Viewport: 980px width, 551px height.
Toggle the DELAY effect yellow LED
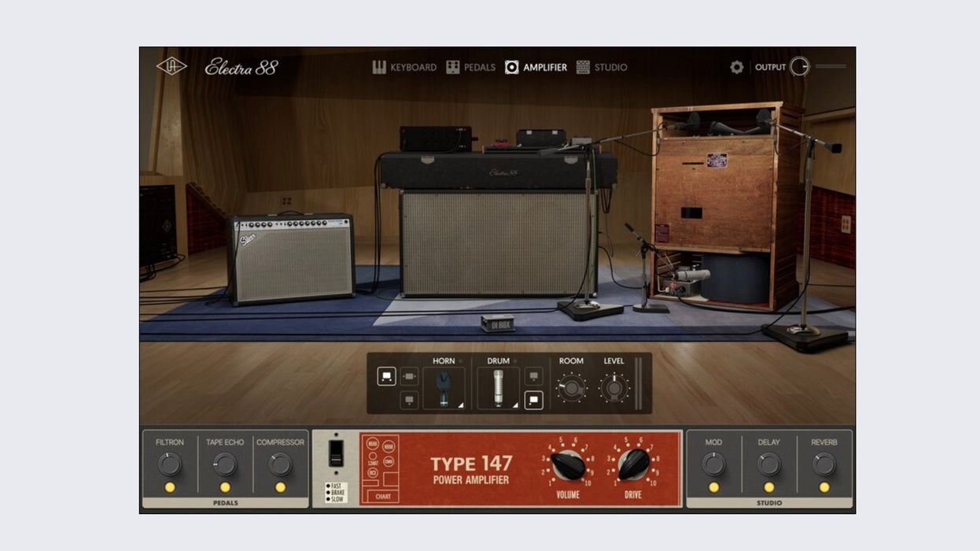click(x=768, y=487)
